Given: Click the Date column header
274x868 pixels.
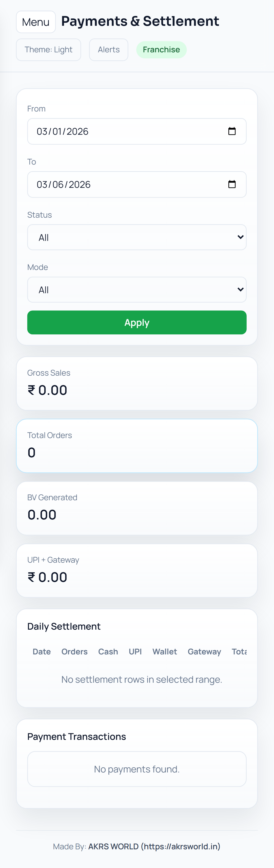Looking at the screenshot, I should click(x=42, y=652).
